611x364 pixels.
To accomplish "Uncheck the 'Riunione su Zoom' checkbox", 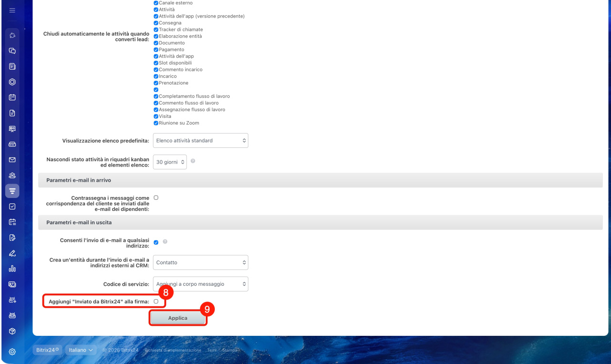I will click(156, 123).
